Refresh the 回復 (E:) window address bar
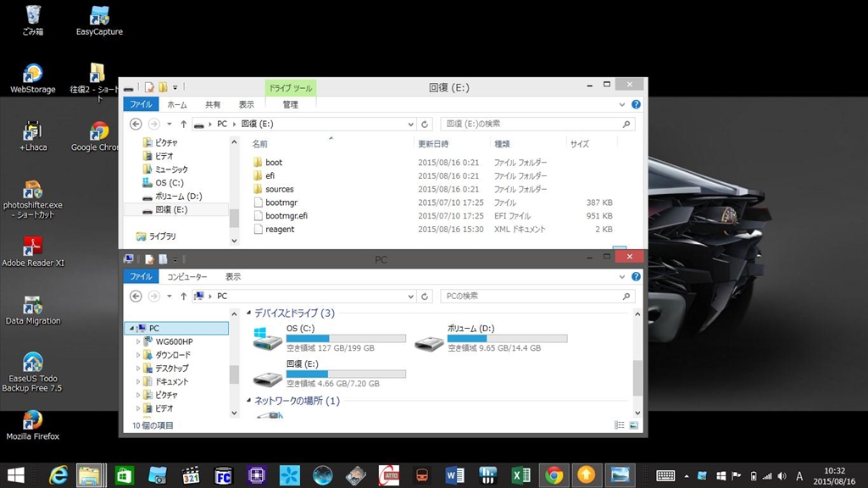 point(425,125)
